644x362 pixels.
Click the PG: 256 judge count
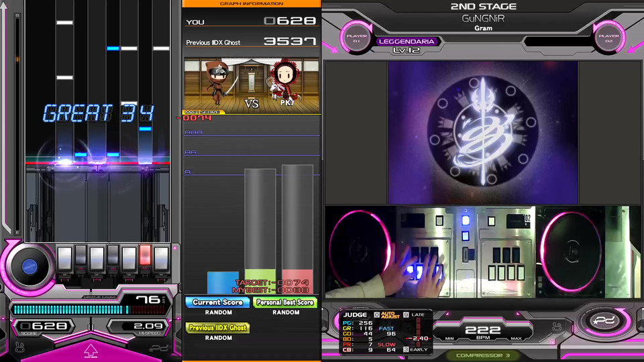[358, 323]
